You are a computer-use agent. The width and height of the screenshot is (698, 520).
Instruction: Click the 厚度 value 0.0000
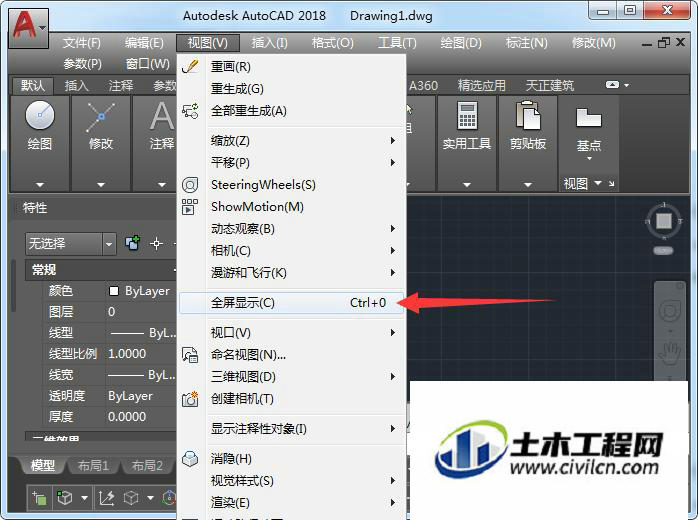(127, 417)
